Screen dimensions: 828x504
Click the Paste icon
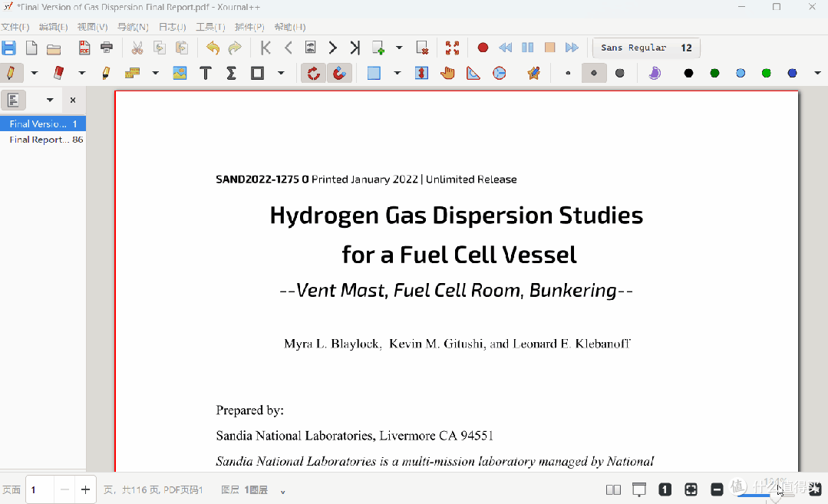(x=182, y=48)
